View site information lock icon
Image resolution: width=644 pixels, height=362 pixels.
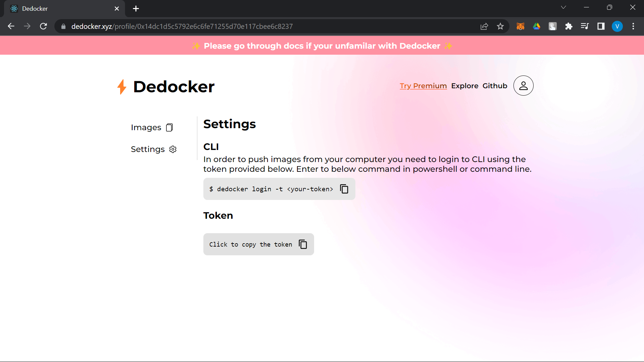click(63, 26)
